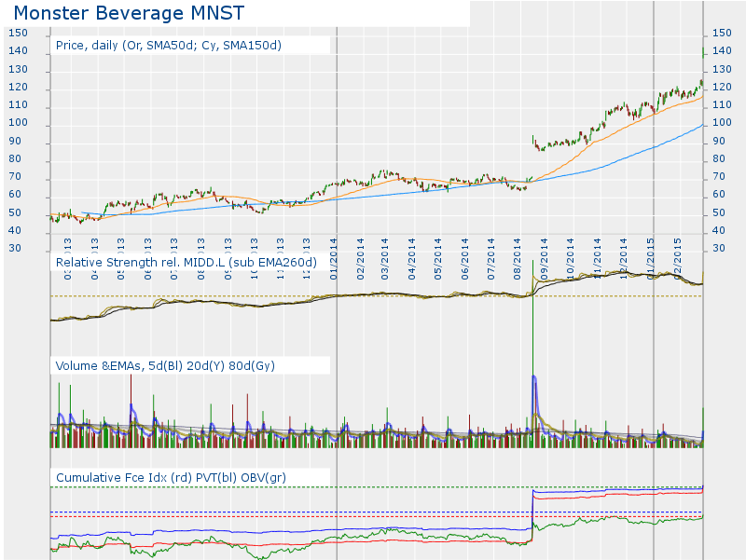Click 40 on the left price axis
Viewport: 746px width, 560px height.
pos(15,230)
